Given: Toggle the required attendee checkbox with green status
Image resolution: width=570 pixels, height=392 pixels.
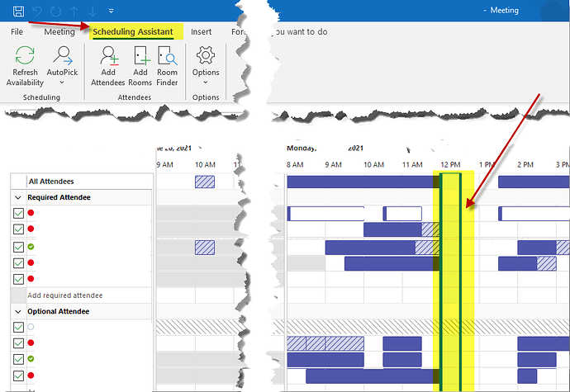Looking at the screenshot, I should tap(18, 247).
